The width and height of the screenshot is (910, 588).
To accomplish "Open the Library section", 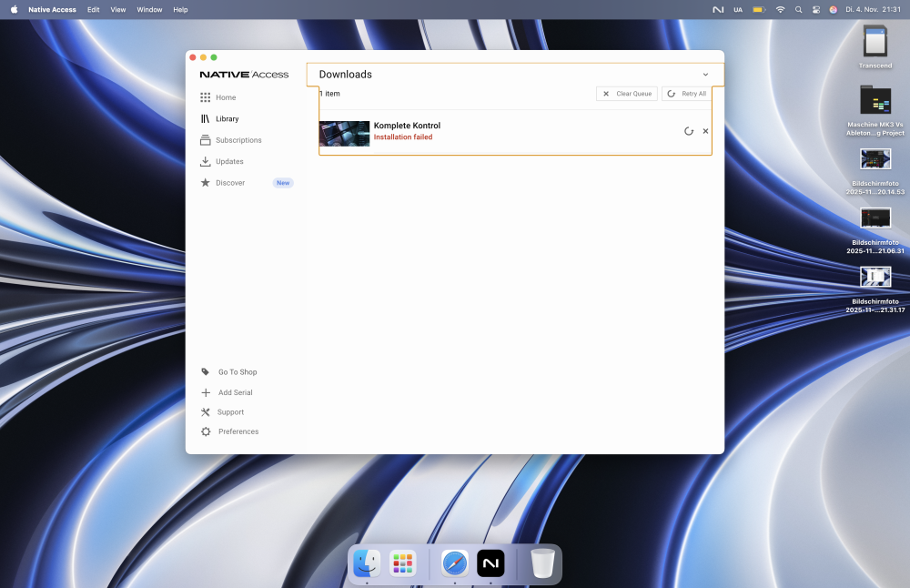I will coord(219,119).
